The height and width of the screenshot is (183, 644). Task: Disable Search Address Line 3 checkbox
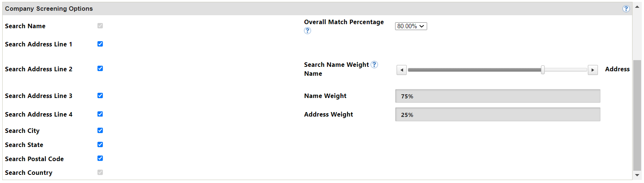(100, 95)
